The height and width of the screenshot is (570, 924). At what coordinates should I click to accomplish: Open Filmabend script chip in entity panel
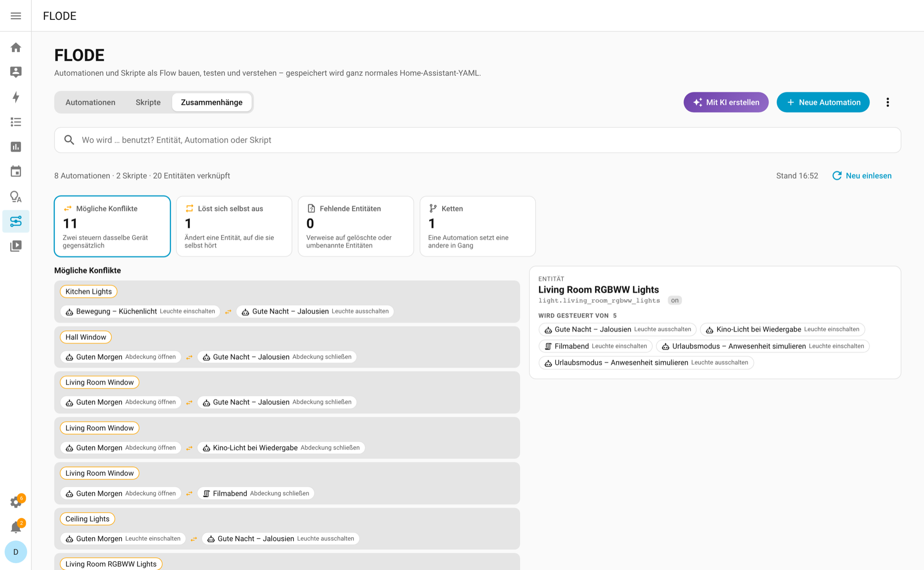[596, 346]
